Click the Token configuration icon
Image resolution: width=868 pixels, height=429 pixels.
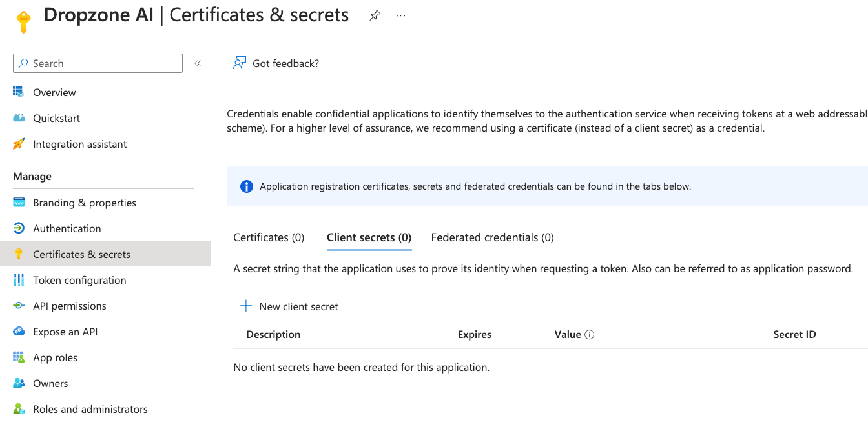[19, 280]
